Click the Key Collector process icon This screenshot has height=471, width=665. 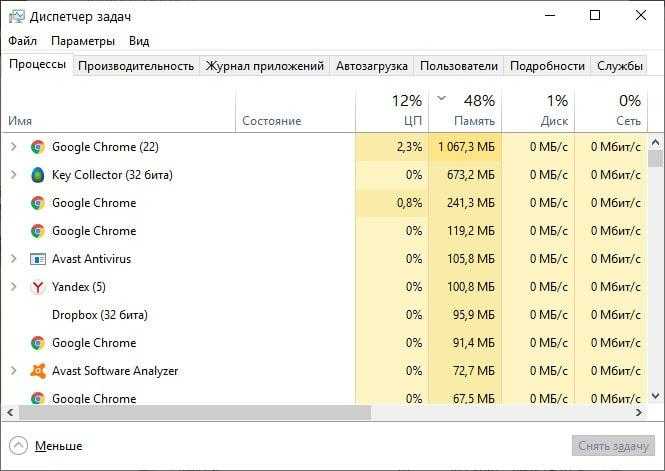pos(37,175)
